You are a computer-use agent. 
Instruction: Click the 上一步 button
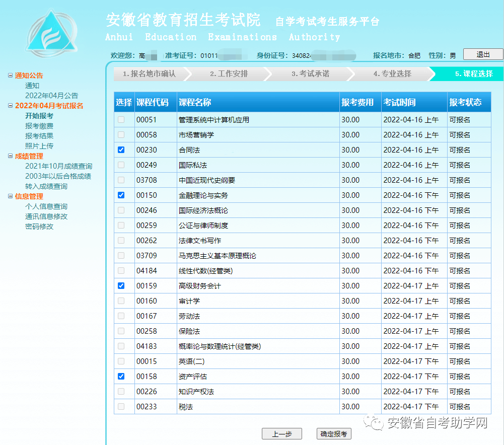pyautogui.click(x=282, y=434)
